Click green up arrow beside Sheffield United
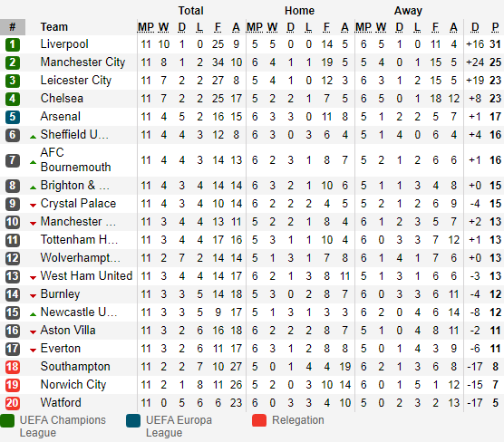The image size is (504, 442). click(33, 137)
